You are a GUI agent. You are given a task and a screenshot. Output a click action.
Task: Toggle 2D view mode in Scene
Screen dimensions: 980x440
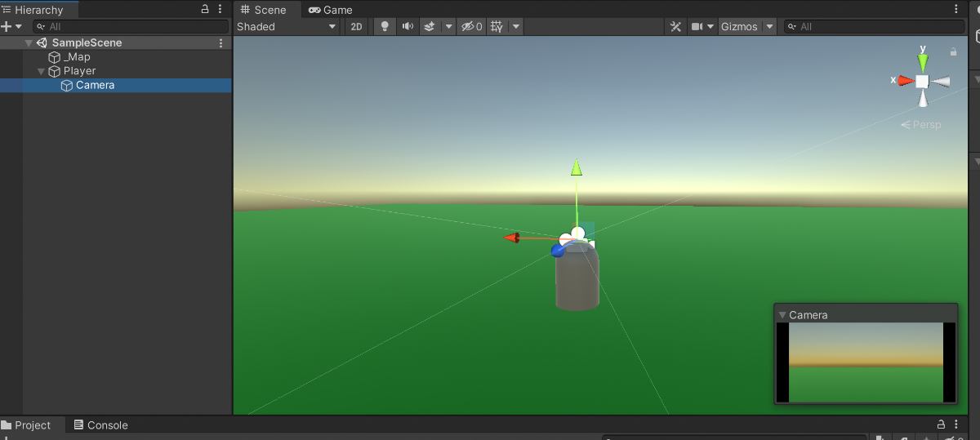(356, 26)
